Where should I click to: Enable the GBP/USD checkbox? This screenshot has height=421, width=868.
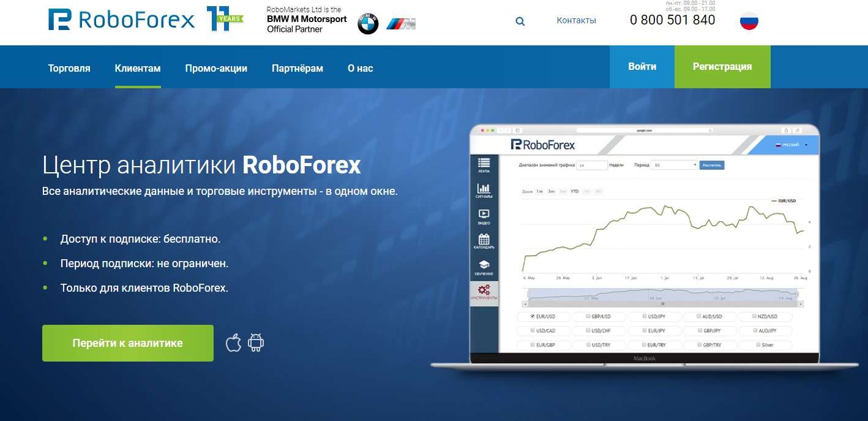coord(588,316)
